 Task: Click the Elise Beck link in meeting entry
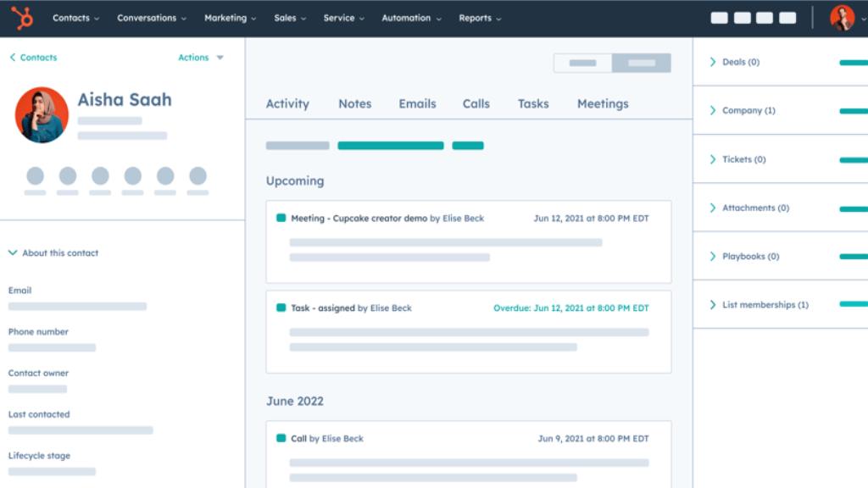(x=463, y=218)
